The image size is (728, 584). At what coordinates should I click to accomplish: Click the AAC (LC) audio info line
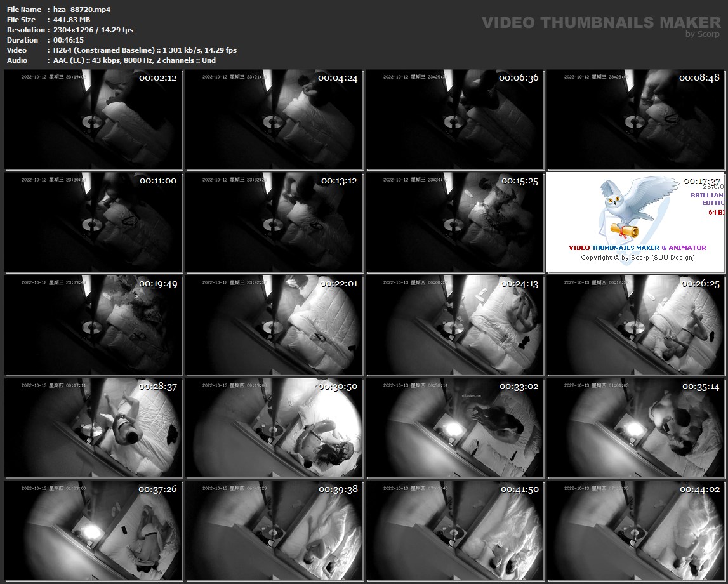tap(134, 60)
